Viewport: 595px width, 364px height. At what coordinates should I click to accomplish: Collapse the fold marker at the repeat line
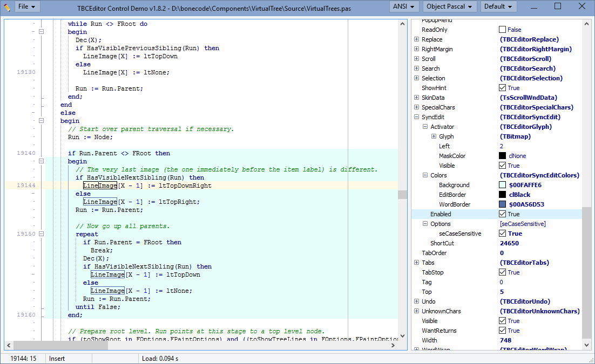pyautogui.click(x=41, y=234)
